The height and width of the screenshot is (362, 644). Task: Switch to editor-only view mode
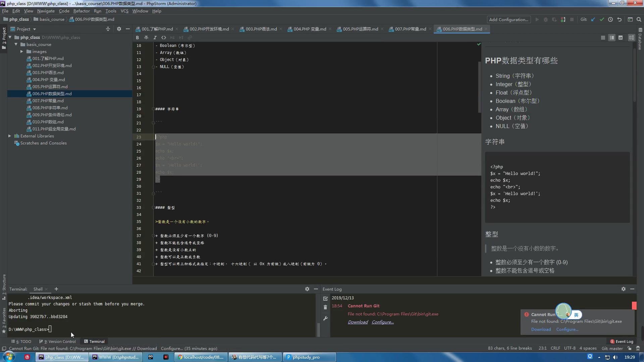pyautogui.click(x=603, y=38)
